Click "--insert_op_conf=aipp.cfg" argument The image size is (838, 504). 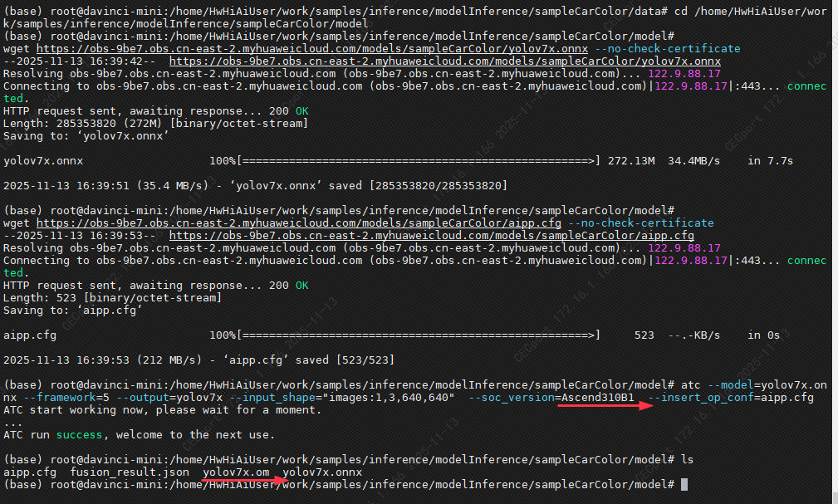(x=731, y=397)
